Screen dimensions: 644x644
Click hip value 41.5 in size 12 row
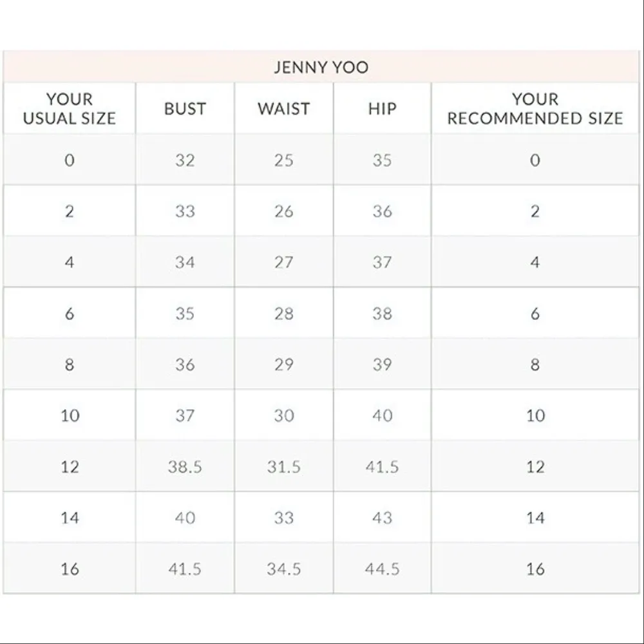point(382,467)
